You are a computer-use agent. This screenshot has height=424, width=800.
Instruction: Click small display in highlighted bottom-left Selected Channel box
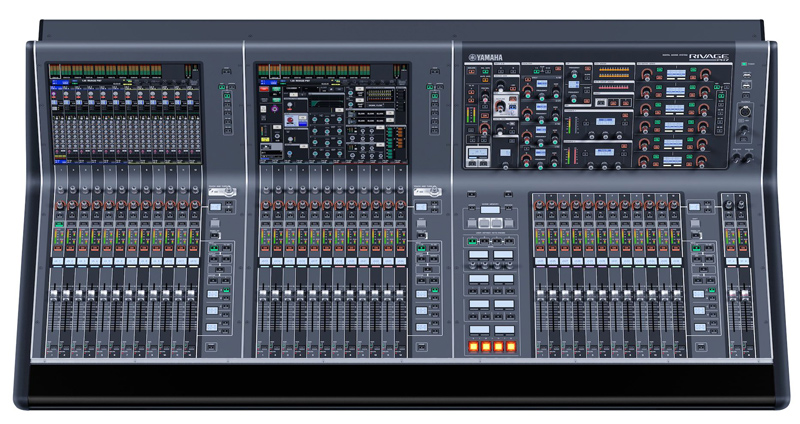click(479, 153)
